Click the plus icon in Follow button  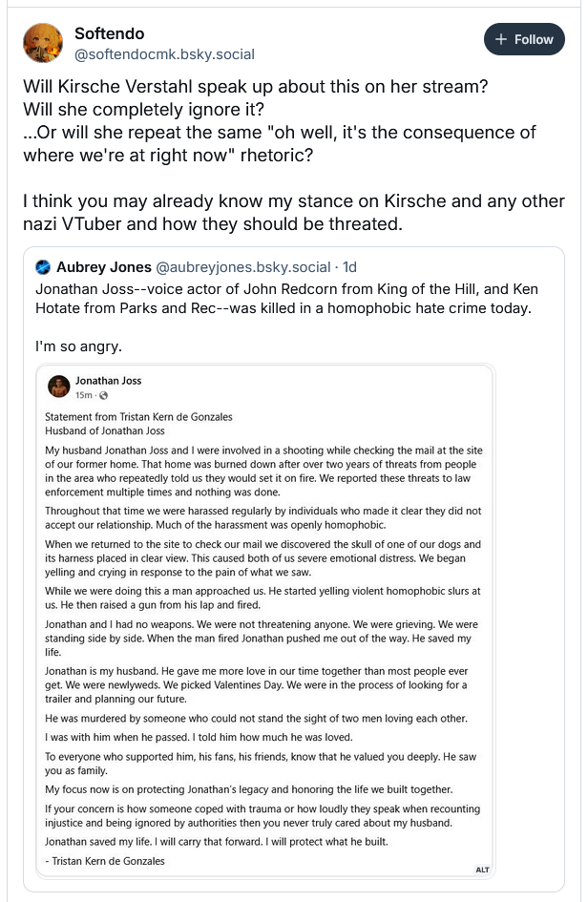[x=501, y=39]
